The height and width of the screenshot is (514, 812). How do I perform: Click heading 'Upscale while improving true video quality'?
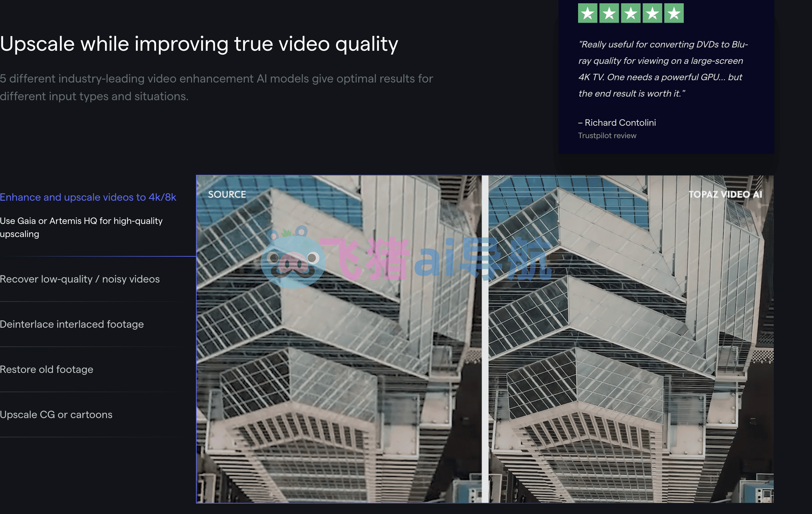click(199, 44)
